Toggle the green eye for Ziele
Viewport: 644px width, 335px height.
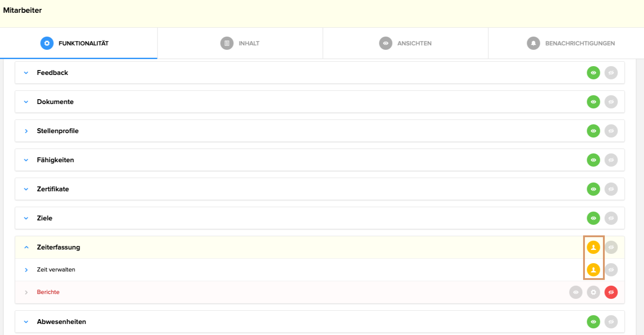click(593, 218)
